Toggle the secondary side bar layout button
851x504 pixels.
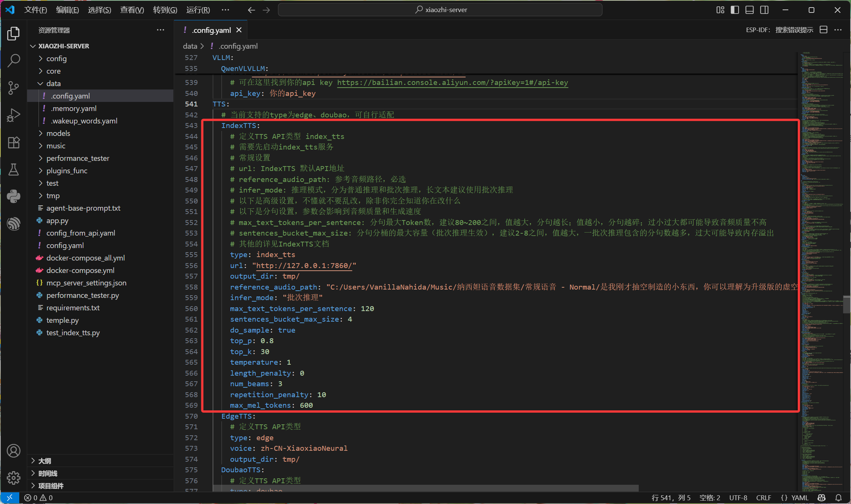point(764,10)
